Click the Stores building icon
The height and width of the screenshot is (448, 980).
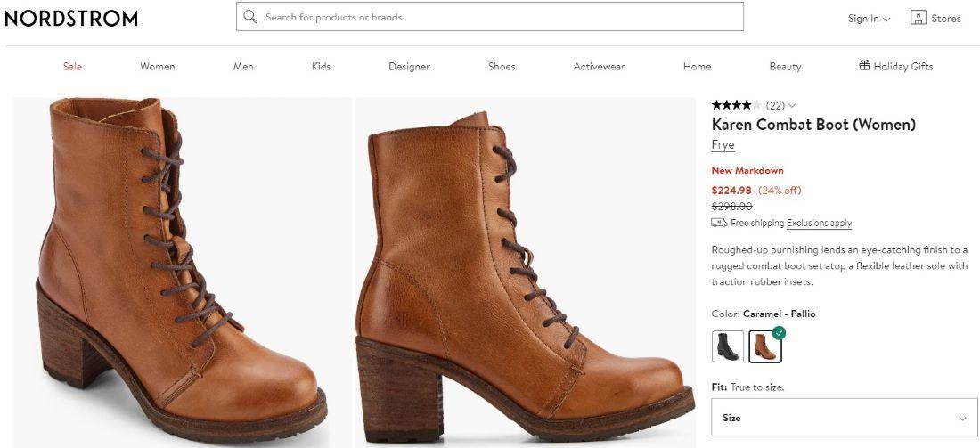918,18
